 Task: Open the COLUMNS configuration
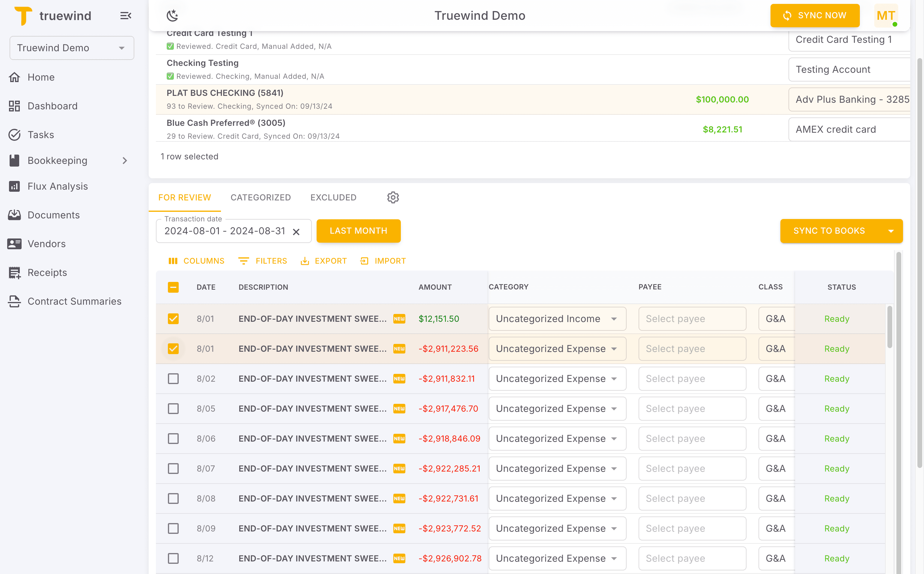tap(196, 261)
